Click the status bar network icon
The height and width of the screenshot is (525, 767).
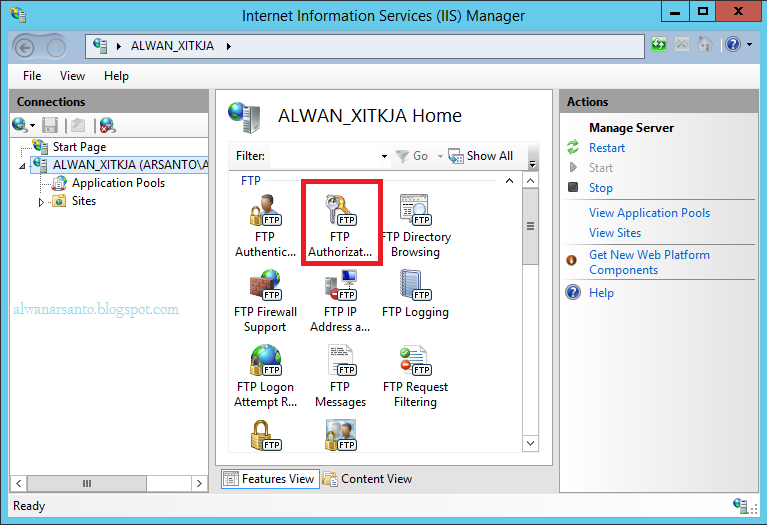pos(740,505)
